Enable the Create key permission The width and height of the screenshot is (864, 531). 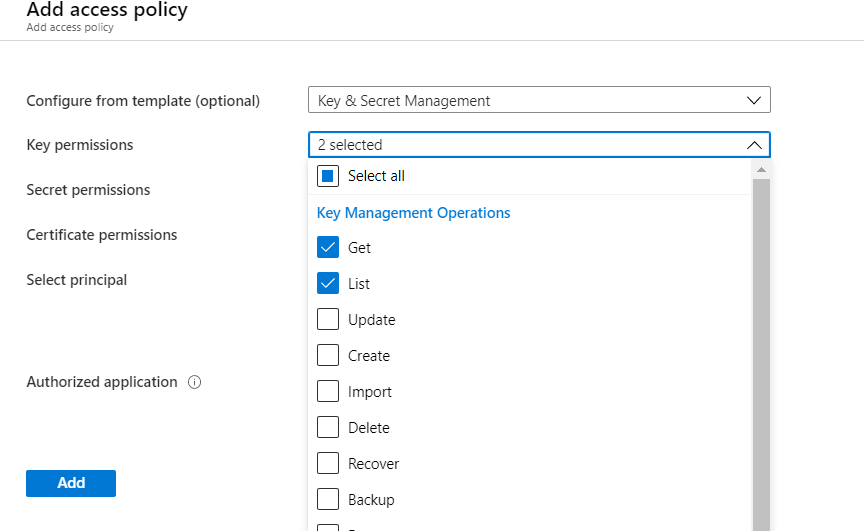point(328,355)
